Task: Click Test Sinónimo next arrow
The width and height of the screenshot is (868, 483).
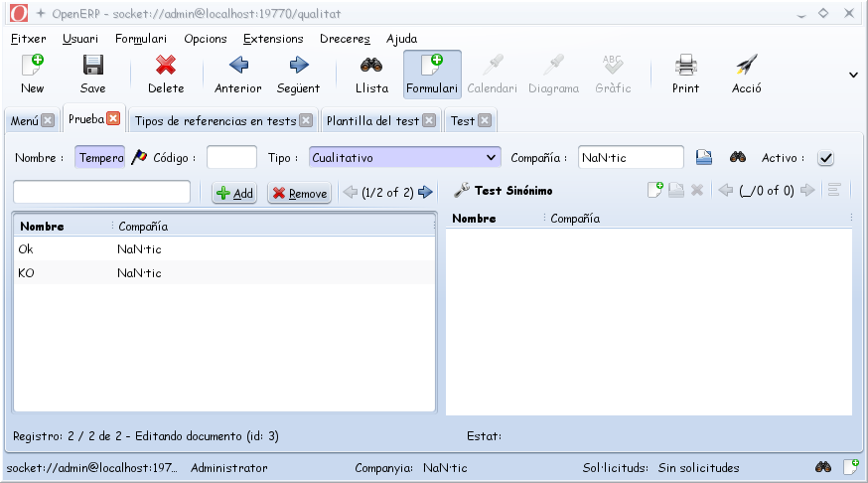Action: point(807,190)
